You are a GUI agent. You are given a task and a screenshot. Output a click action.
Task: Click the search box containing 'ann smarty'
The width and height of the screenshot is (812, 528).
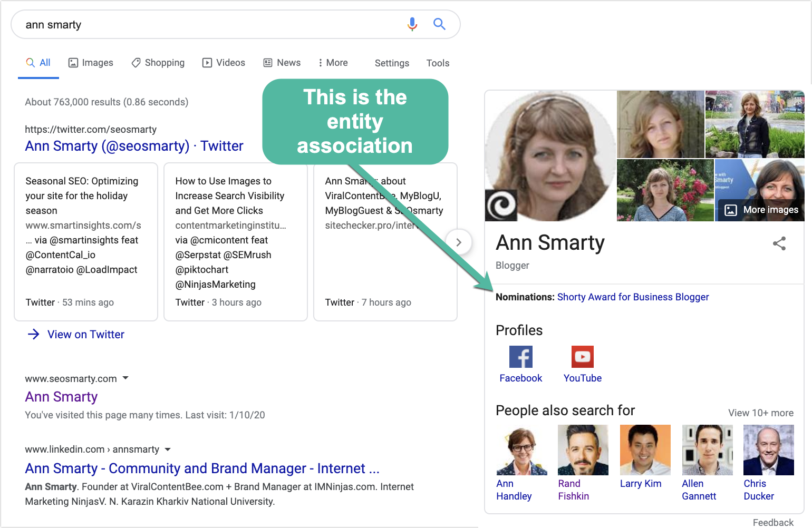click(x=235, y=24)
